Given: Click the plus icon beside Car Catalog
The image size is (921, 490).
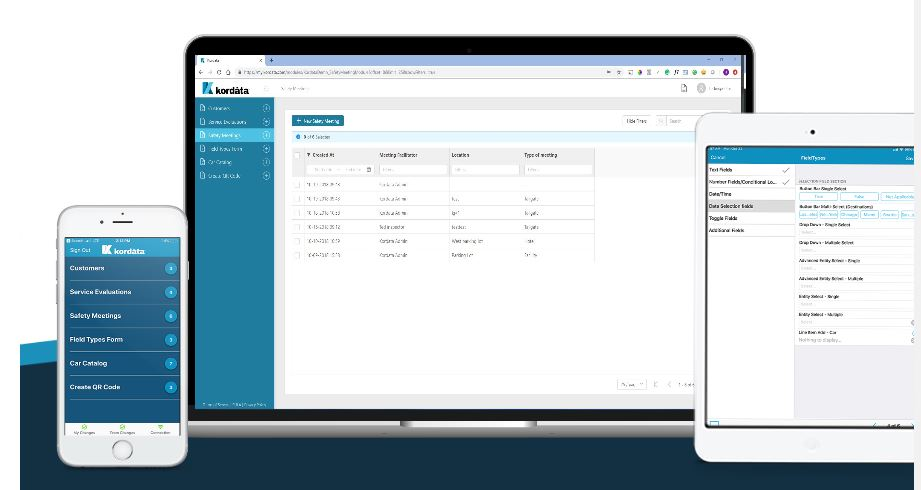Looking at the screenshot, I should (x=266, y=162).
